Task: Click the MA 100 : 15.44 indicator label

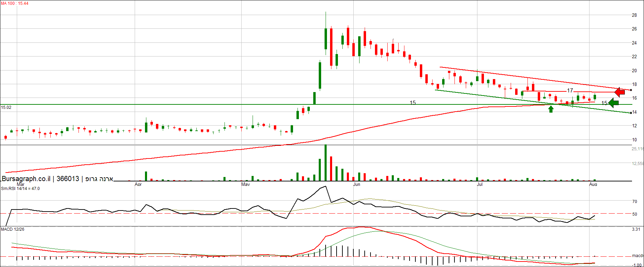Action: click(x=15, y=3)
